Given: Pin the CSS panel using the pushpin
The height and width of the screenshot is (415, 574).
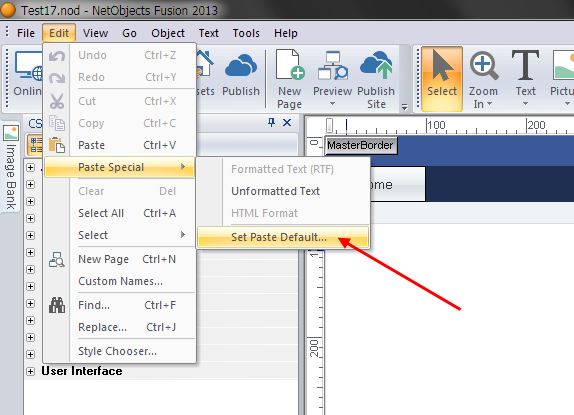Looking at the screenshot, I should click(271, 123).
